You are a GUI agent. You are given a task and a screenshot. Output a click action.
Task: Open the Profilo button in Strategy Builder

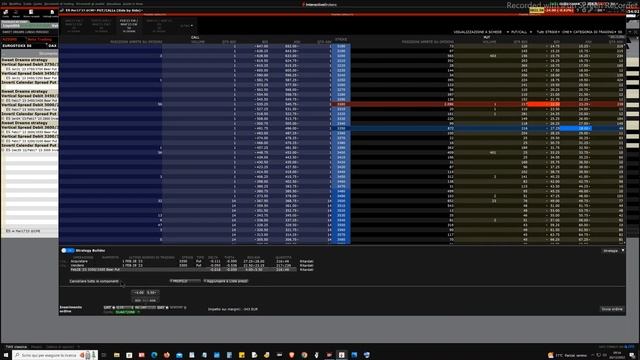coord(184,281)
